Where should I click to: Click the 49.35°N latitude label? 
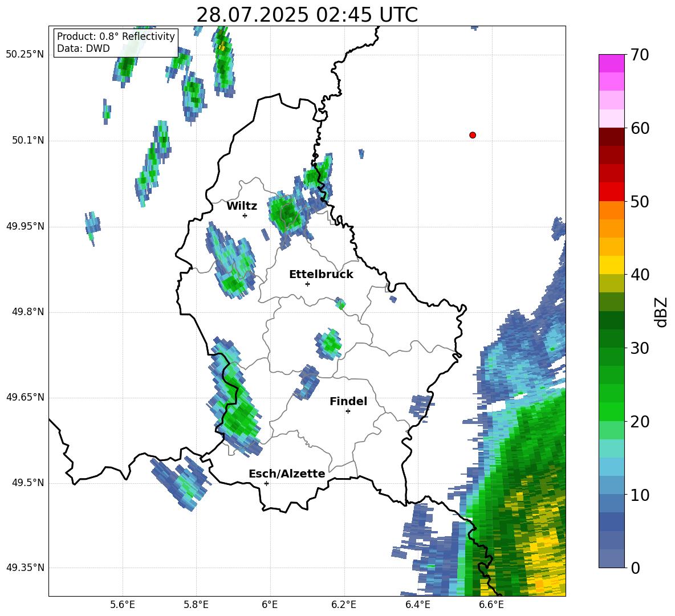coord(25,568)
